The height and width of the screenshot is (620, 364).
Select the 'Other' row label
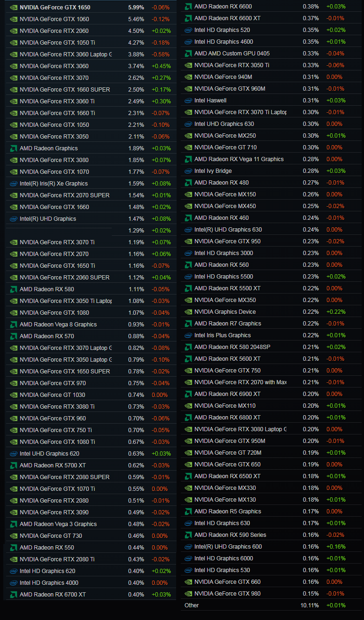192,605
